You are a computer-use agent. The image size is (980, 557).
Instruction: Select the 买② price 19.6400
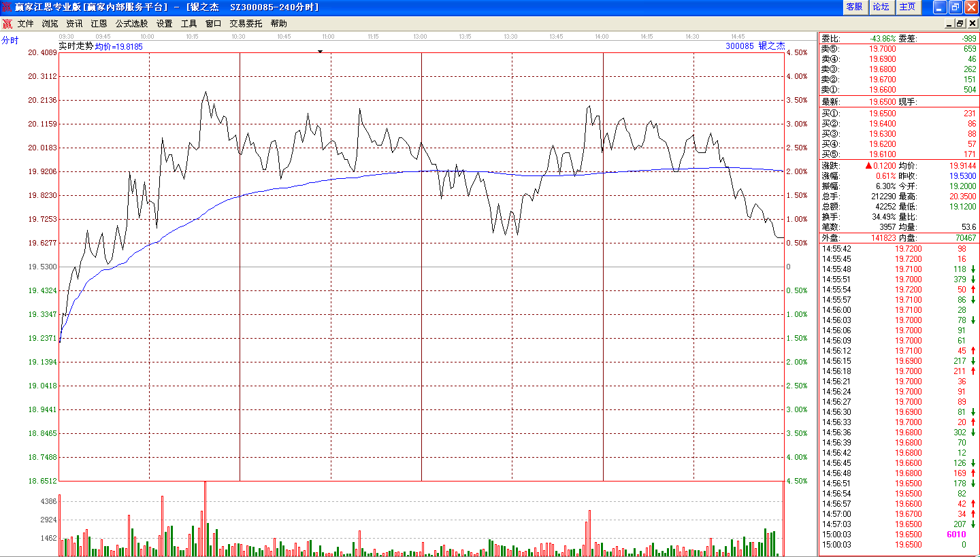pyautogui.click(x=883, y=124)
